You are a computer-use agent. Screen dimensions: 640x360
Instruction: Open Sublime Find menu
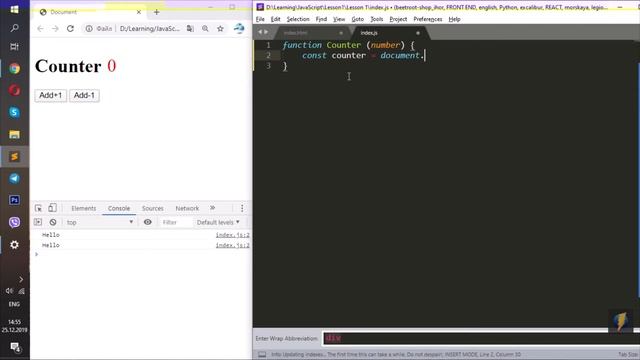click(x=321, y=19)
